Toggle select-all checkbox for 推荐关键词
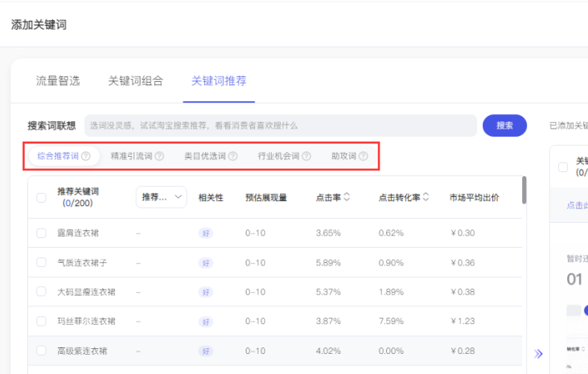The width and height of the screenshot is (588, 374). point(41,197)
